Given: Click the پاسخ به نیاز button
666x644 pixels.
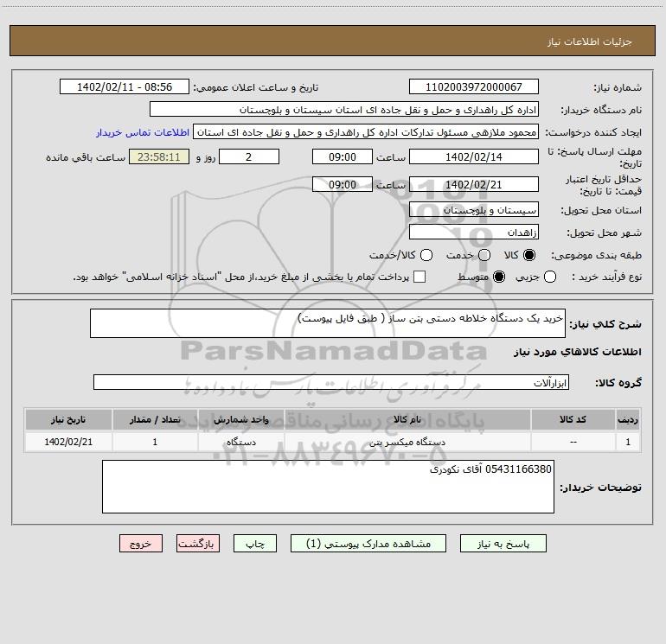Looking at the screenshot, I should pyautogui.click(x=503, y=544).
